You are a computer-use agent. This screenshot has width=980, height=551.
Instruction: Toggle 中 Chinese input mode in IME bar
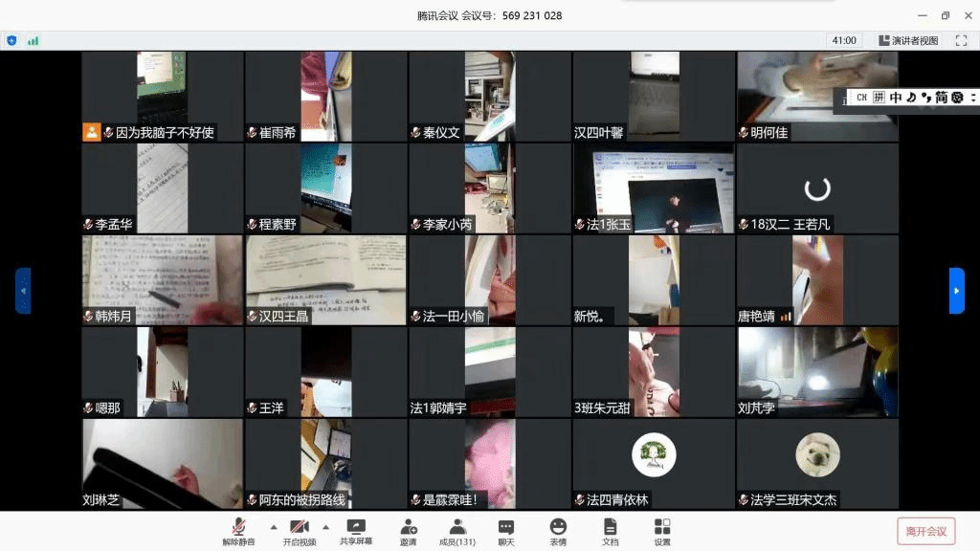tap(896, 98)
